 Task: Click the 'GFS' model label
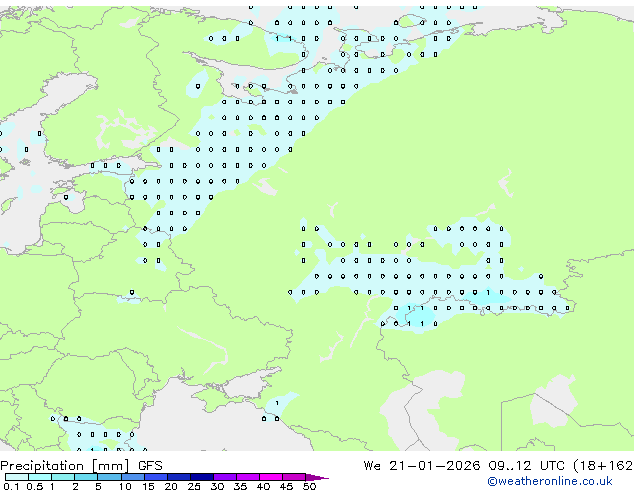[x=150, y=466]
